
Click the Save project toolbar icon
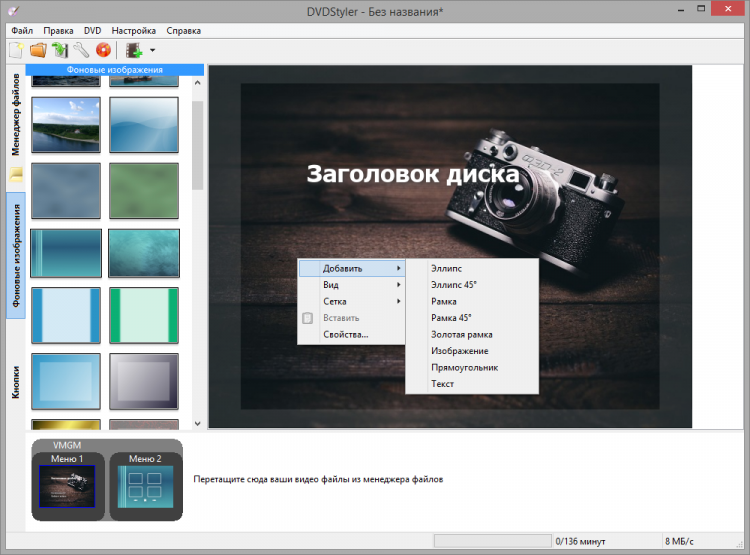coord(60,49)
